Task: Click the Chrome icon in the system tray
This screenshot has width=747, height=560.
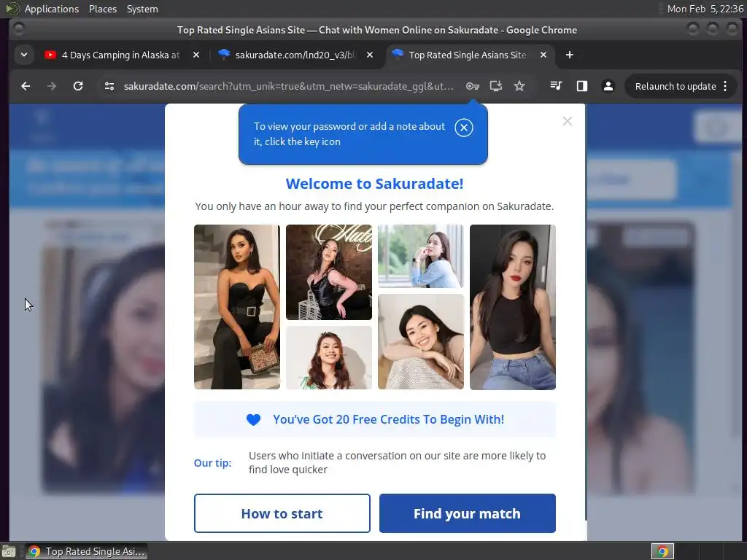Action: (x=662, y=551)
